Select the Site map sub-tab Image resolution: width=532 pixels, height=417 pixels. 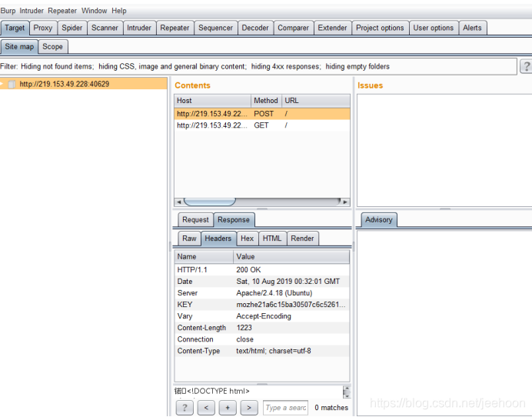(19, 47)
